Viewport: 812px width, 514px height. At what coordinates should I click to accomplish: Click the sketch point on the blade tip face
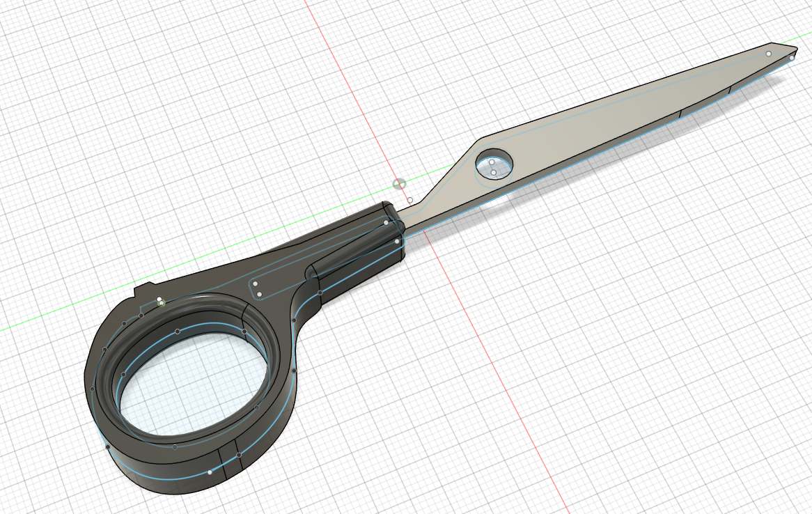(769, 54)
